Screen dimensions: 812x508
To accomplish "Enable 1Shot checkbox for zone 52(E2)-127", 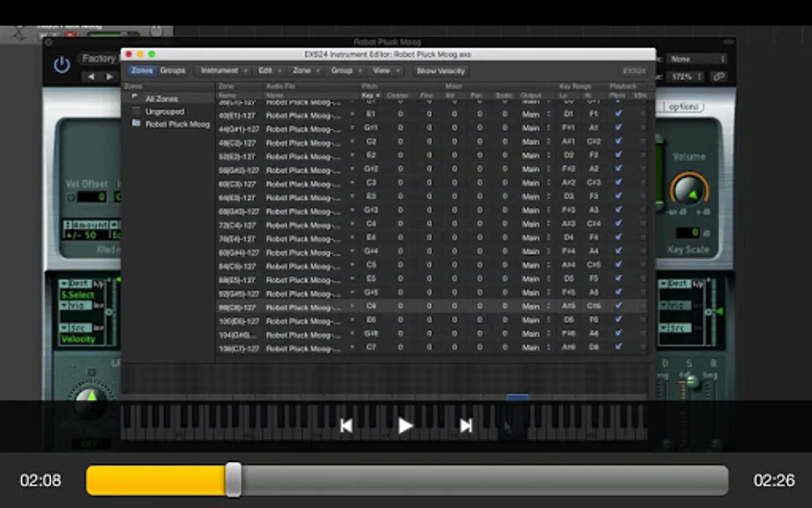I will [642, 155].
